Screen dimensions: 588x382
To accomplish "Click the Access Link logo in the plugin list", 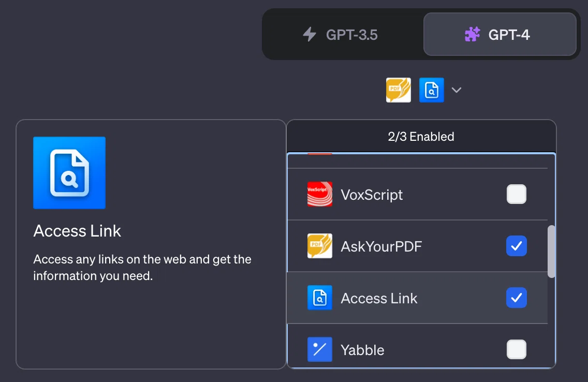I will click(320, 298).
